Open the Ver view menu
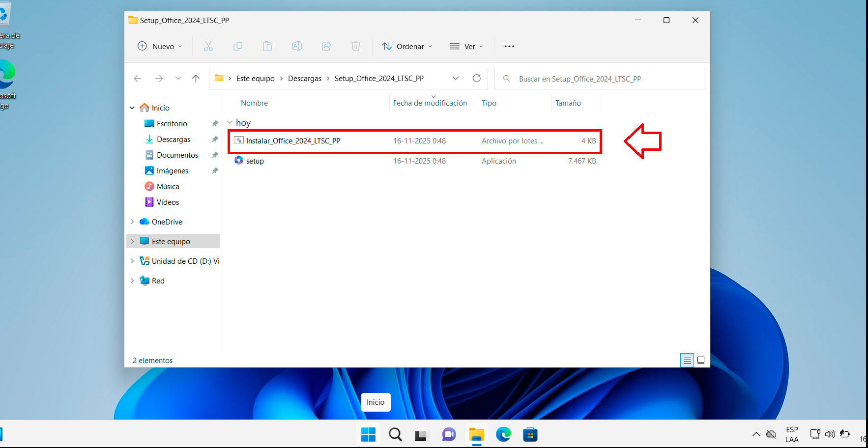 click(x=466, y=46)
